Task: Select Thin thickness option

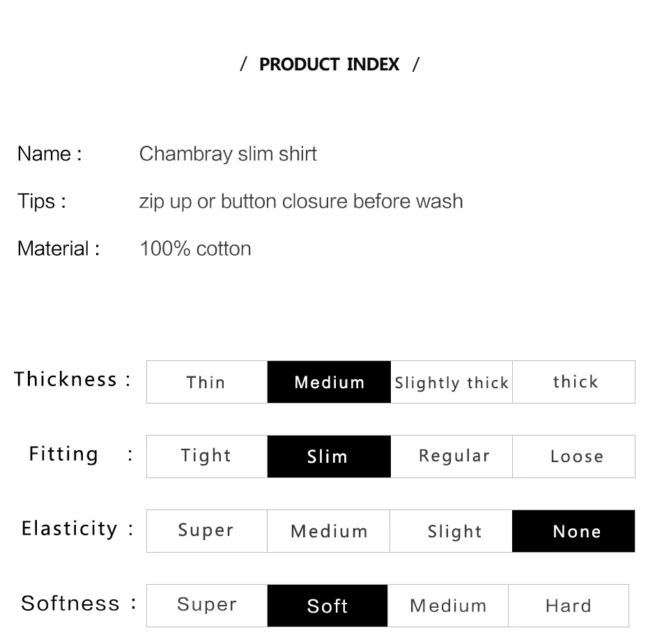Action: point(207,382)
